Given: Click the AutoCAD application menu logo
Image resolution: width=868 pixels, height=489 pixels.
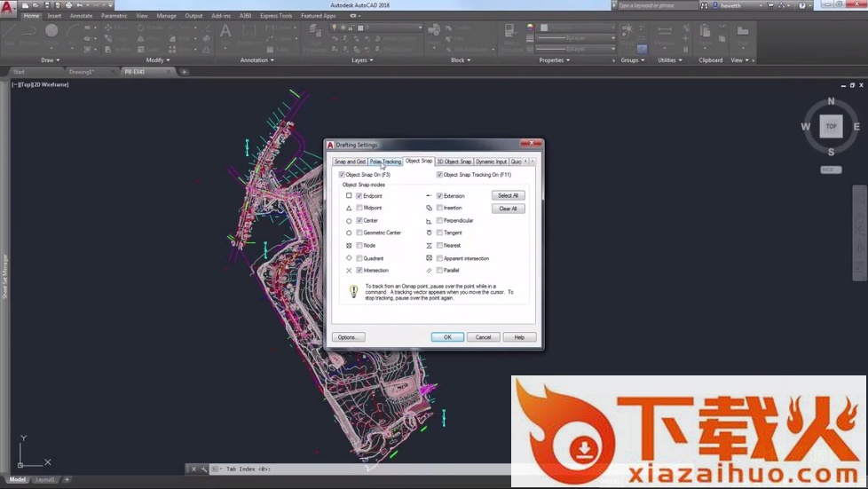Looking at the screenshot, I should pos(7,6).
